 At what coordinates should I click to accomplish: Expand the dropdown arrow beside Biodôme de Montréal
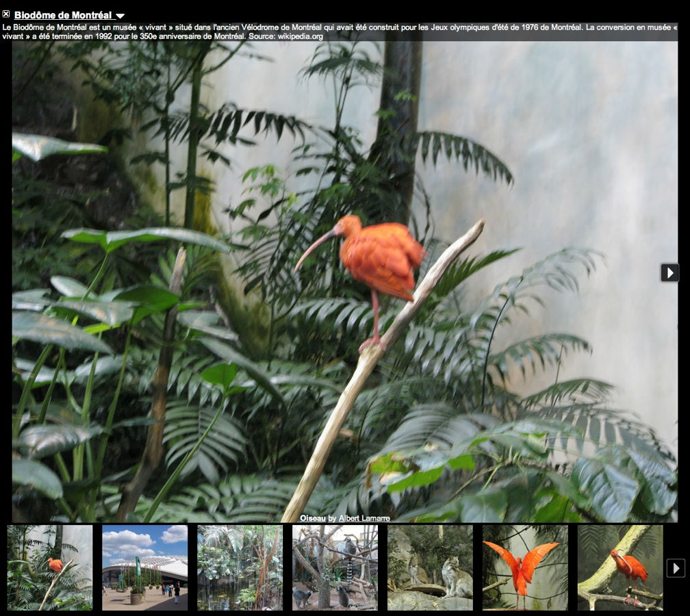120,16
